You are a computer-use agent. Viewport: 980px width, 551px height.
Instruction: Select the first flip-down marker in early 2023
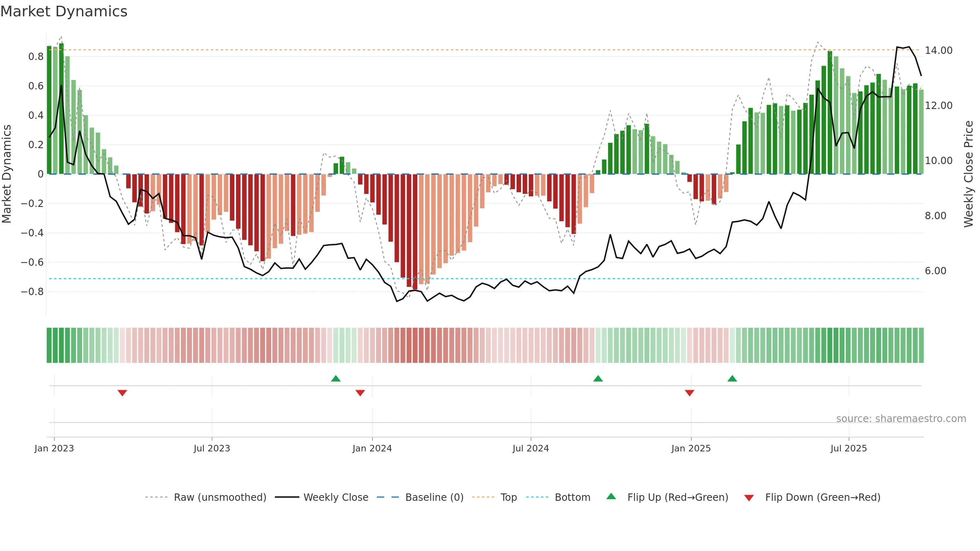122,393
